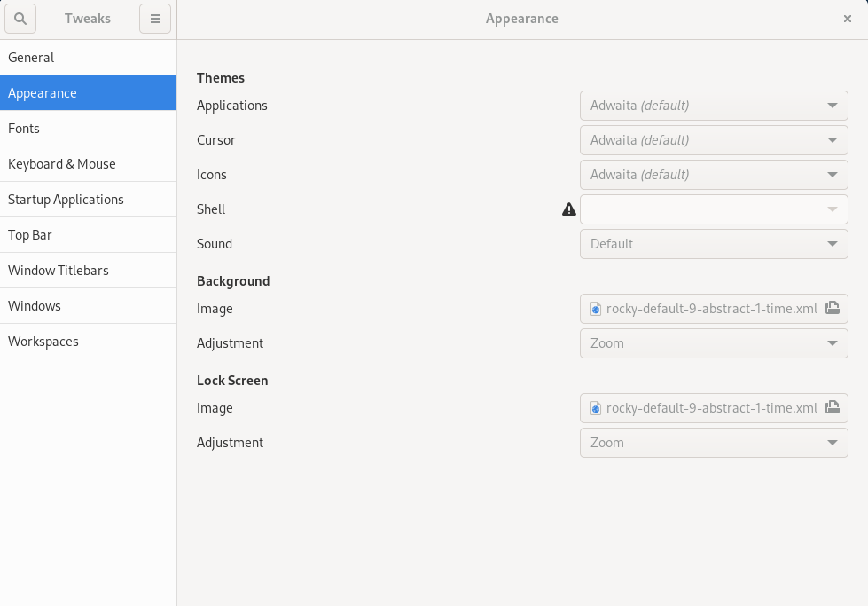Open the Keyboard & Mouse settings
Image resolution: width=868 pixels, height=606 pixels.
coord(62,163)
